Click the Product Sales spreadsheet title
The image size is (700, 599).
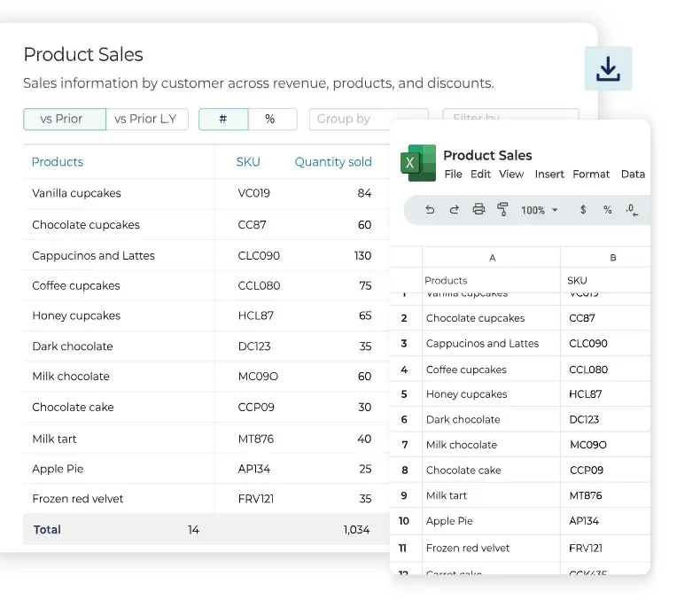tap(487, 155)
